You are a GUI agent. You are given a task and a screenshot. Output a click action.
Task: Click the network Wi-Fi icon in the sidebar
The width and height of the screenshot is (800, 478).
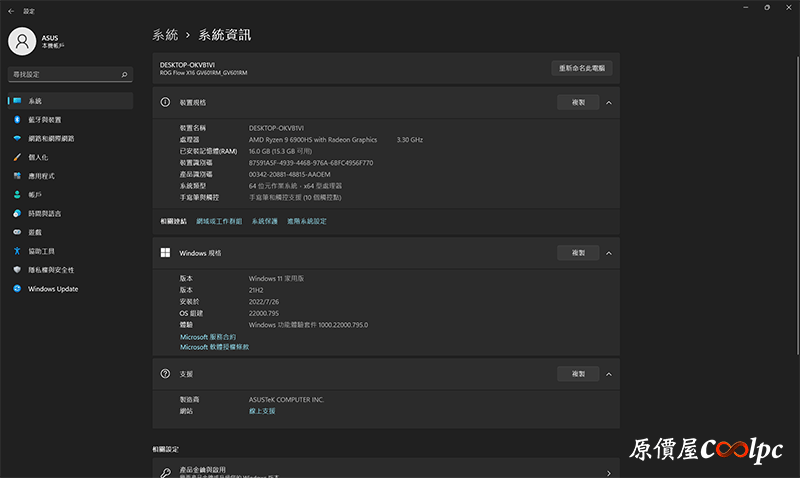pos(17,138)
